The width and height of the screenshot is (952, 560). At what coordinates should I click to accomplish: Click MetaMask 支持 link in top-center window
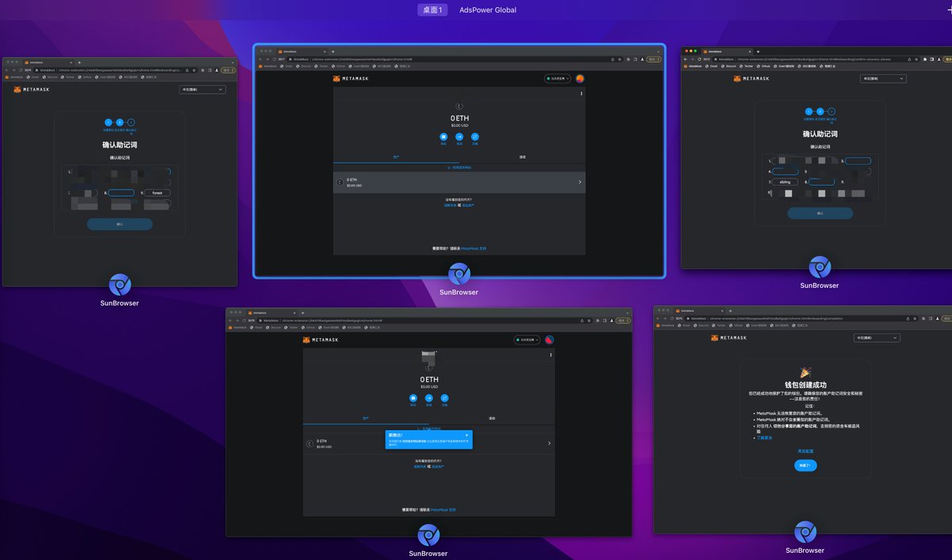[x=473, y=248]
